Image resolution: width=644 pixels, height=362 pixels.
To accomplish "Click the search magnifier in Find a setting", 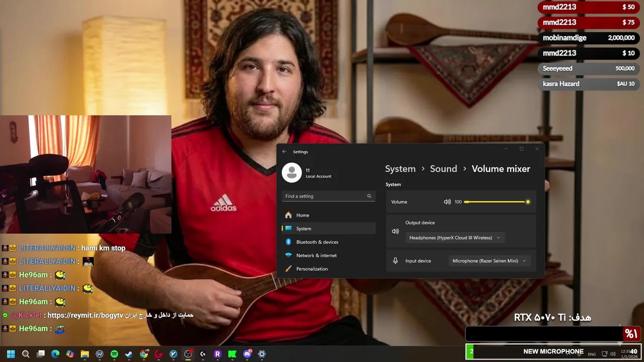I will tap(369, 196).
